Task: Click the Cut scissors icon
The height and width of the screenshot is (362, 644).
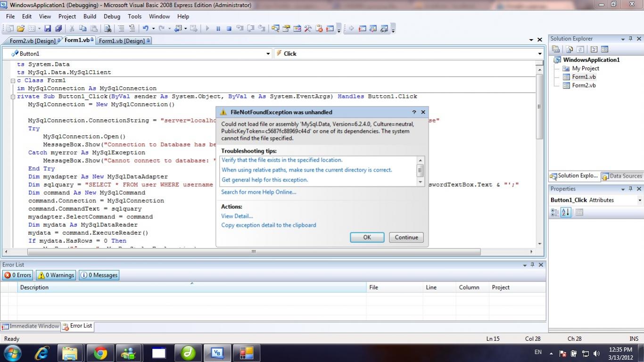Action: [x=73, y=29]
